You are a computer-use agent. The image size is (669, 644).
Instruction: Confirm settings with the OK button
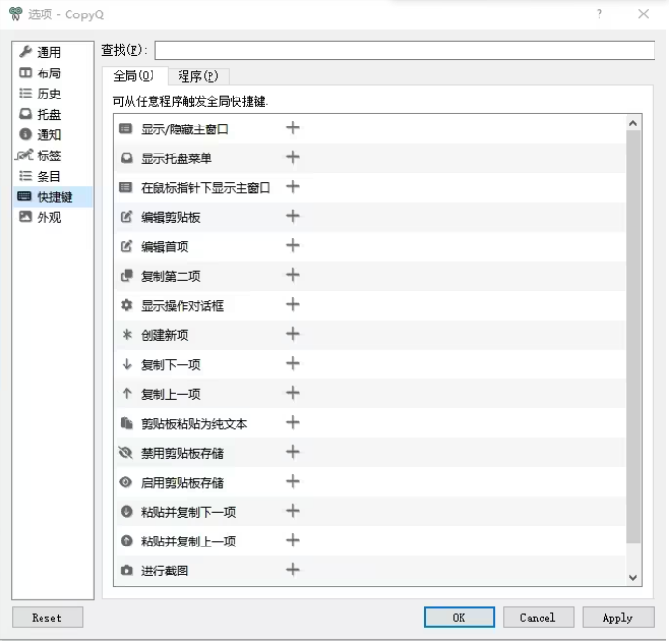click(460, 617)
